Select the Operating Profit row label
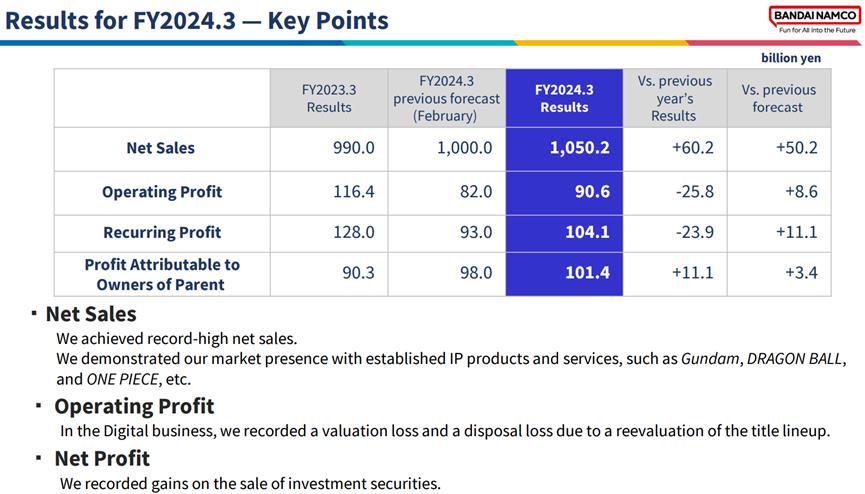Image resolution: width=865 pixels, height=494 pixels. point(162,192)
